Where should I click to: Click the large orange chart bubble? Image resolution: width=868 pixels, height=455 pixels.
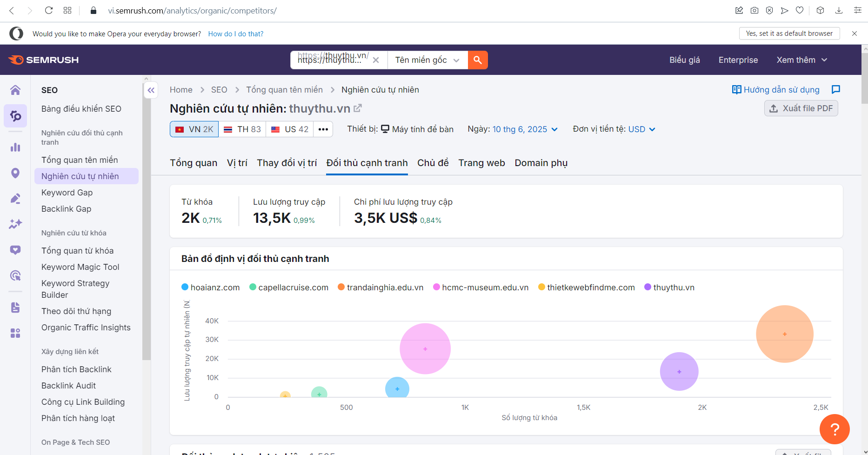pyautogui.click(x=785, y=334)
